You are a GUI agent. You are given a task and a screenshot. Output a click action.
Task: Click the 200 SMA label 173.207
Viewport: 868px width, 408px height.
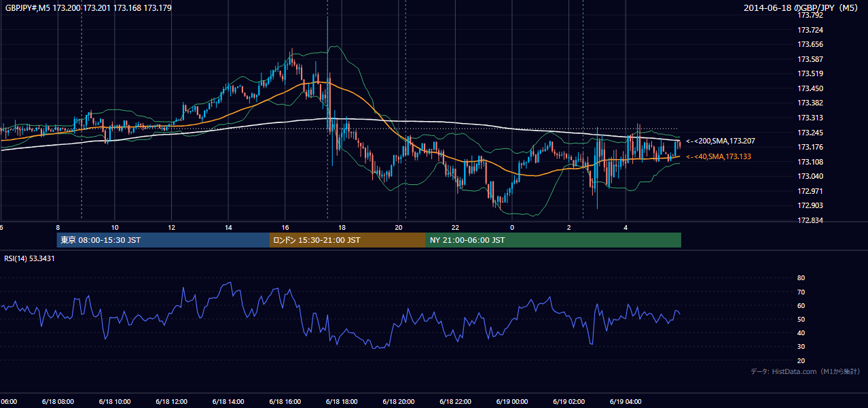click(720, 141)
